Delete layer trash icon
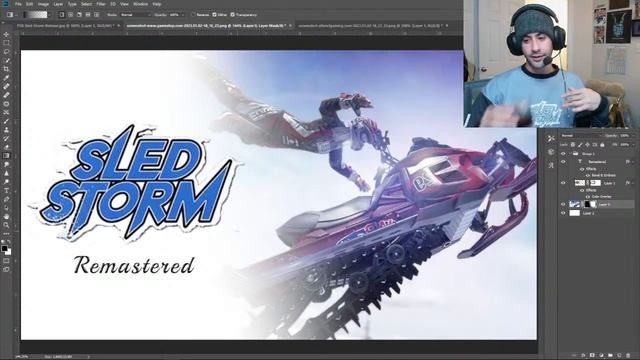The width and height of the screenshot is (640, 360). (628, 356)
